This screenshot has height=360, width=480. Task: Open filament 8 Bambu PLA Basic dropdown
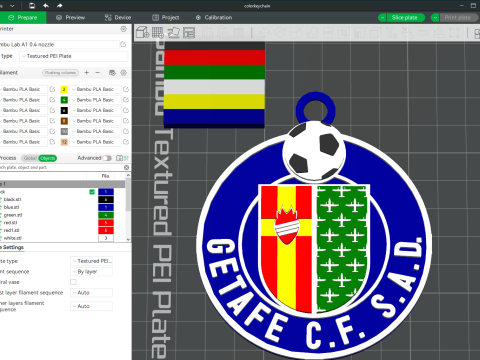[x=95, y=121]
